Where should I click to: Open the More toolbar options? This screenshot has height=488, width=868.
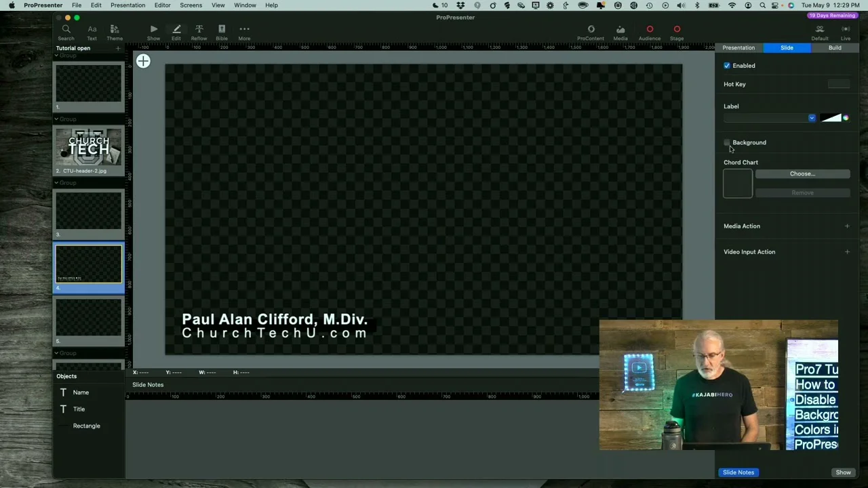(x=244, y=32)
